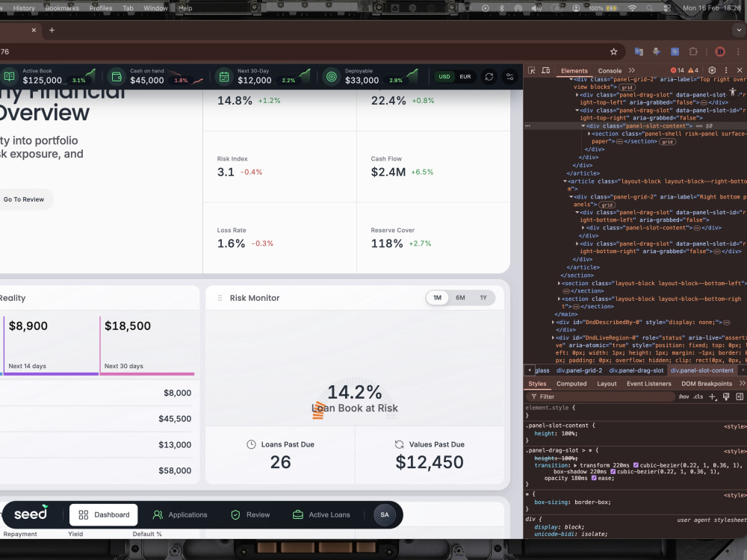The image size is (747, 560).
Task: Open the DOM Breakpoints tab
Action: pyautogui.click(x=707, y=384)
